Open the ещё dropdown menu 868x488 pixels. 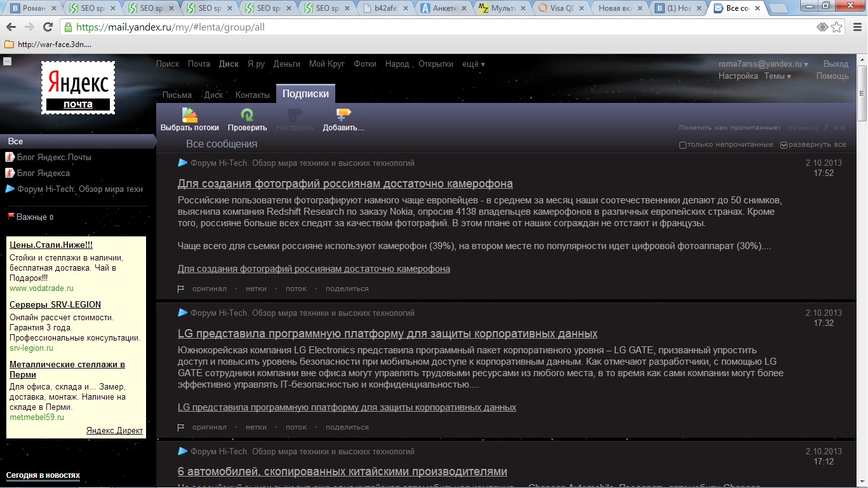tap(474, 64)
